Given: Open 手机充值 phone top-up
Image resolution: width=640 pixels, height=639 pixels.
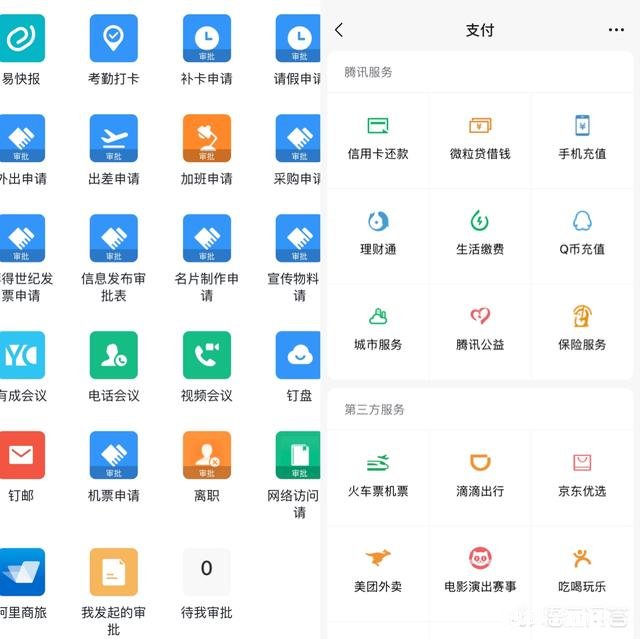Looking at the screenshot, I should [582, 140].
